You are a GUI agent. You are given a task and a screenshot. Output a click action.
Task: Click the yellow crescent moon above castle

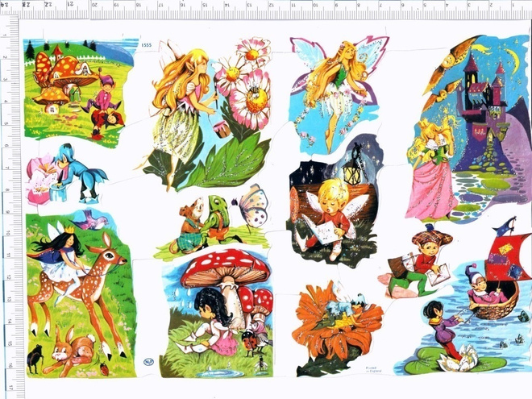pos(513,61)
